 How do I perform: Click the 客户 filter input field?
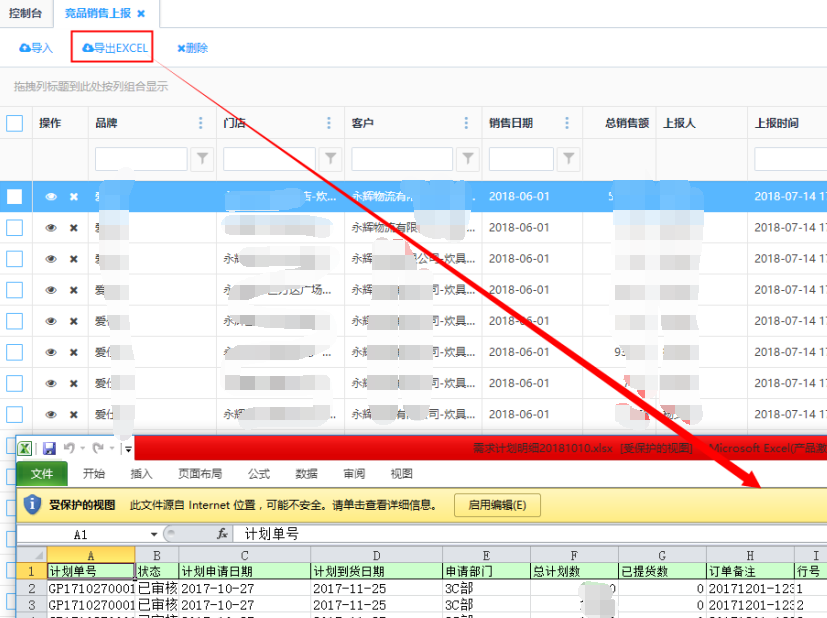tap(399, 158)
